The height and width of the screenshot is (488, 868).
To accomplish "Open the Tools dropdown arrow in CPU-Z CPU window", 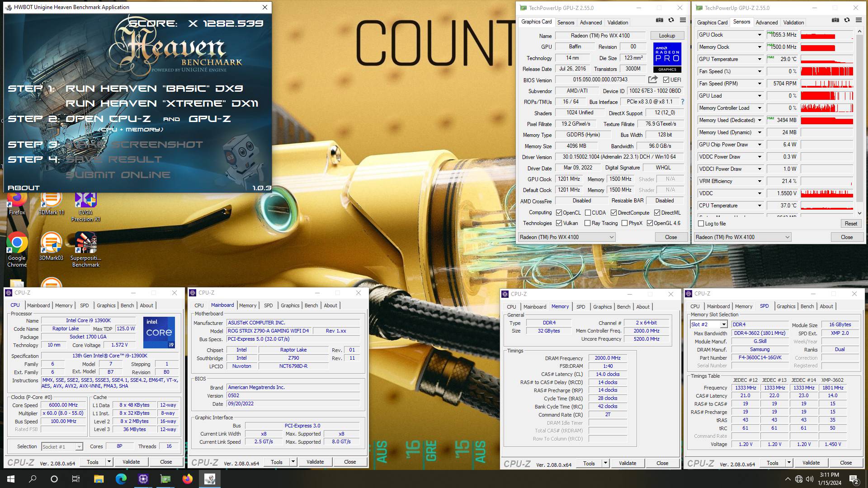I will pos(109,462).
